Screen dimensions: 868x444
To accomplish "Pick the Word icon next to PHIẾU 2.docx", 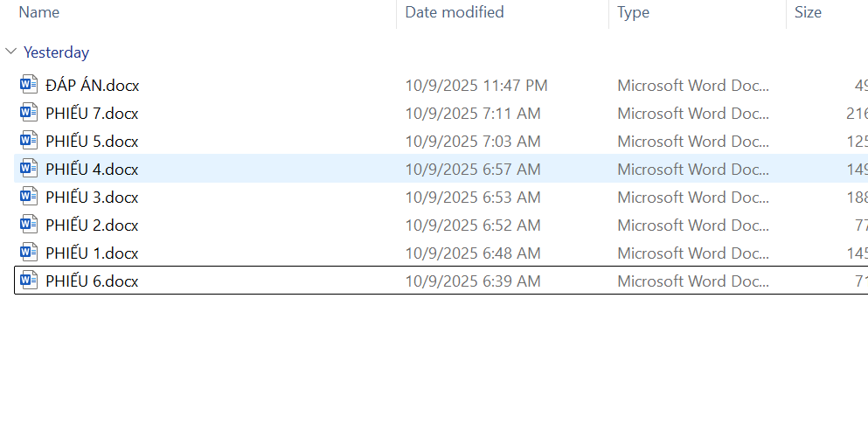I will tap(29, 225).
